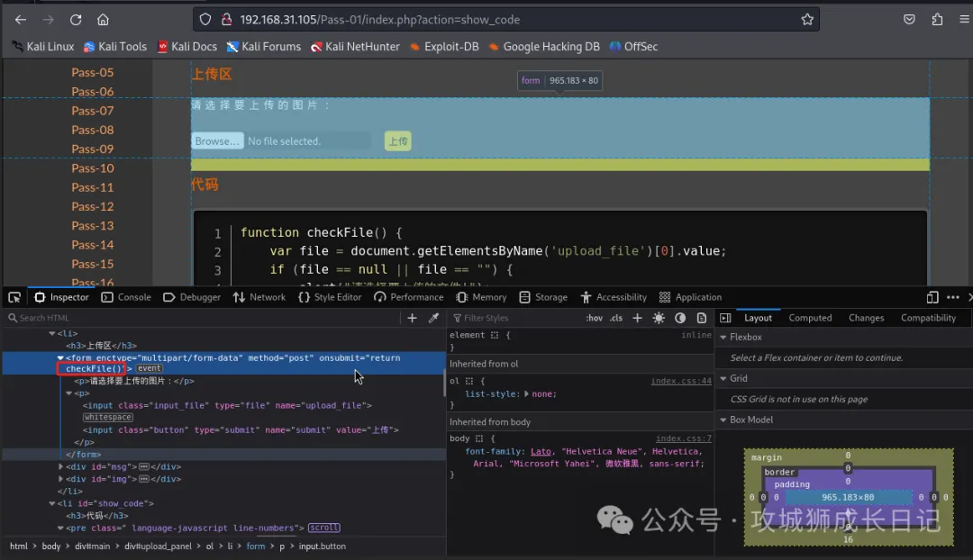The width and height of the screenshot is (973, 560).
Task: Click the element picker icon in DevTools
Action: [x=15, y=297]
